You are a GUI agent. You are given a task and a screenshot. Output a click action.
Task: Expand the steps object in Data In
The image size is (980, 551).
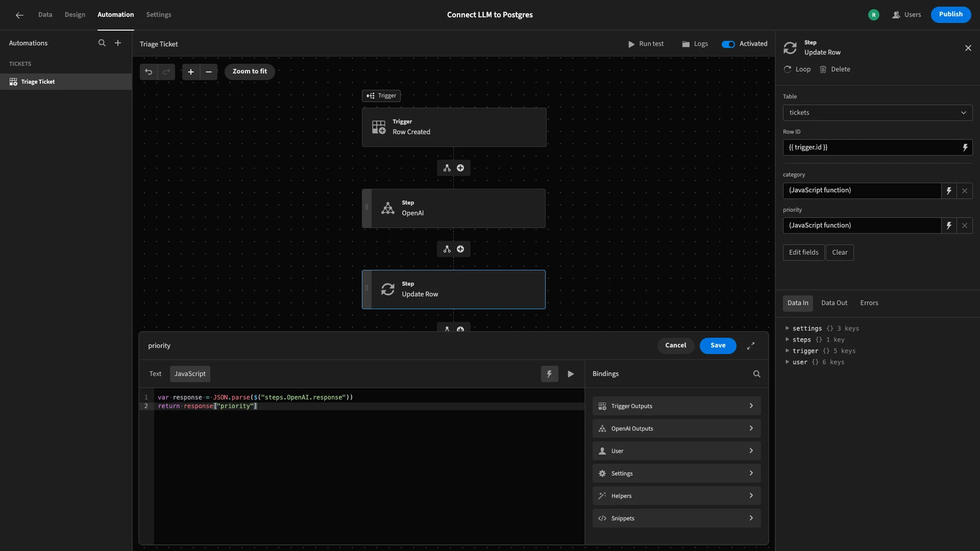(788, 340)
